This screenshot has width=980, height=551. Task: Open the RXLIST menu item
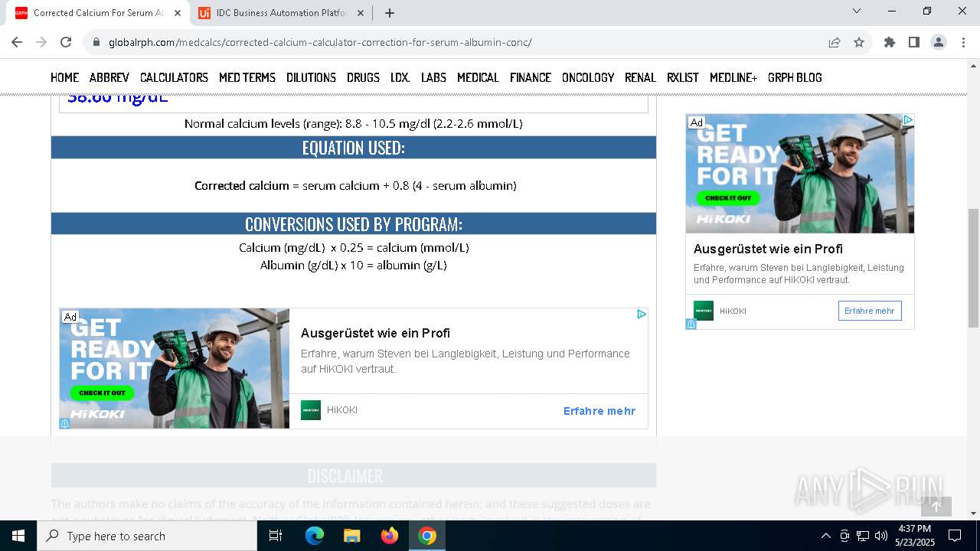[683, 77]
